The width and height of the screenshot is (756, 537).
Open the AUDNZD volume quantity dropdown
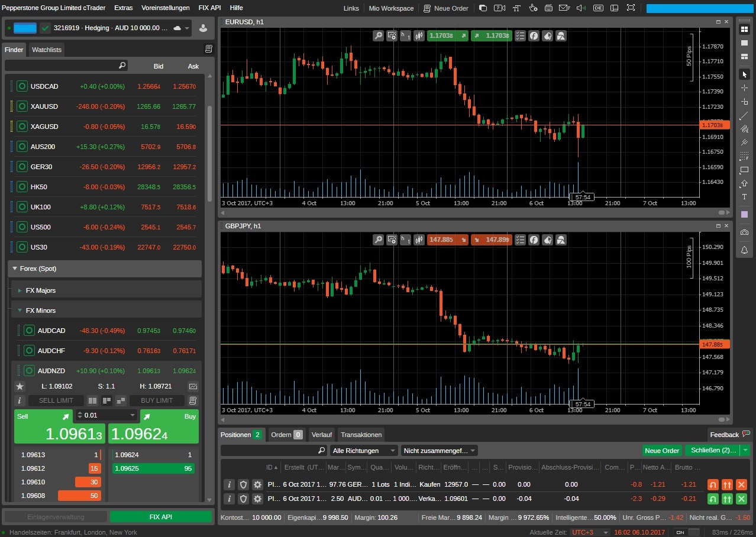coord(133,416)
